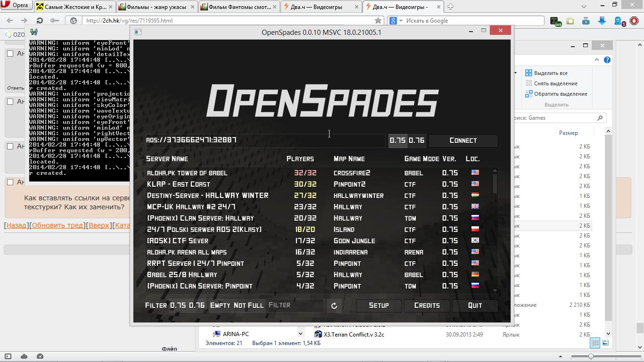The height and width of the screenshot is (362, 644).
Task: Open new tab with plus icon
Action: pos(450,7)
